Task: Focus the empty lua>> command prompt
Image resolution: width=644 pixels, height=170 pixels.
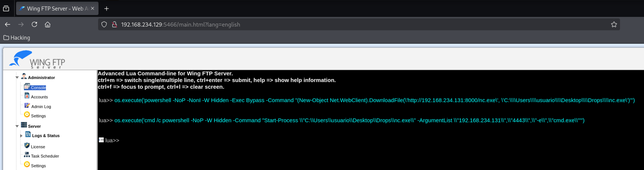Action: tap(112, 140)
